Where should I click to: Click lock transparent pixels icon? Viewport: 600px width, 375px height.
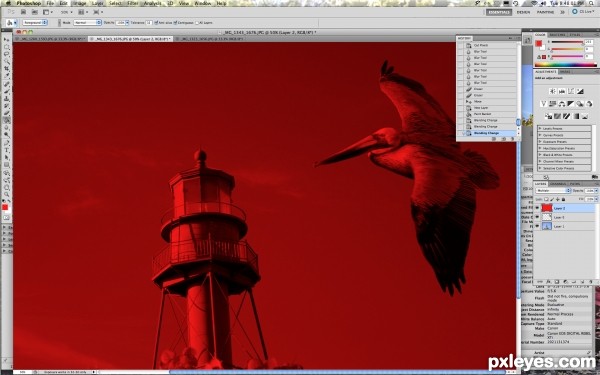pos(546,199)
